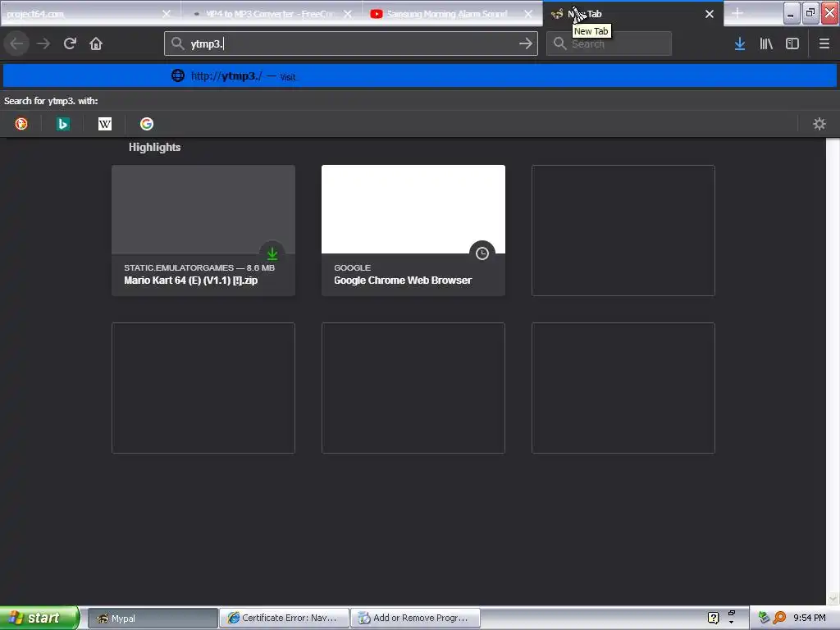Go forward with the arrow button
840x630 pixels.
(43, 44)
